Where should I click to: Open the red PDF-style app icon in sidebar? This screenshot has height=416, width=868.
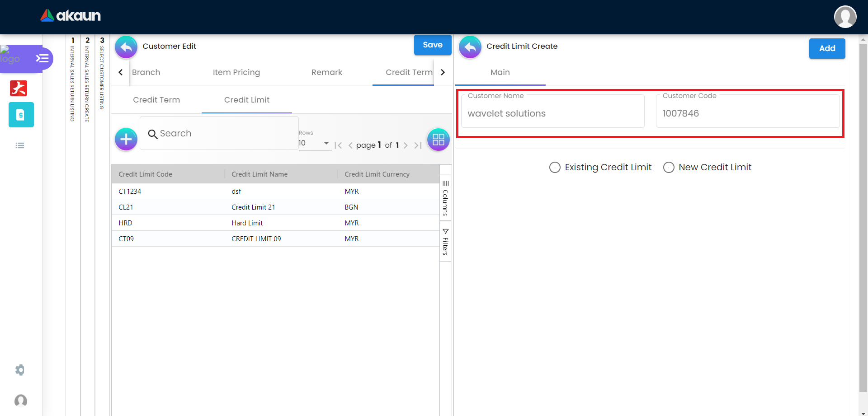point(19,88)
